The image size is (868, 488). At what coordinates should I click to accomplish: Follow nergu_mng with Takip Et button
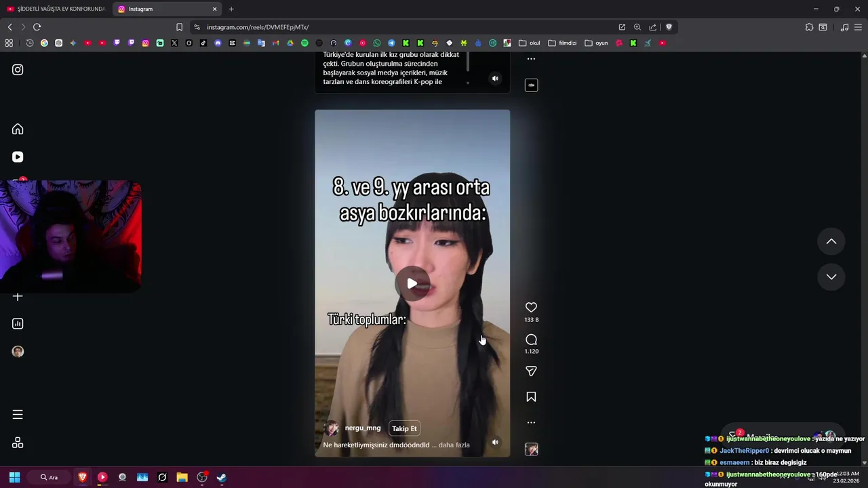click(x=404, y=428)
